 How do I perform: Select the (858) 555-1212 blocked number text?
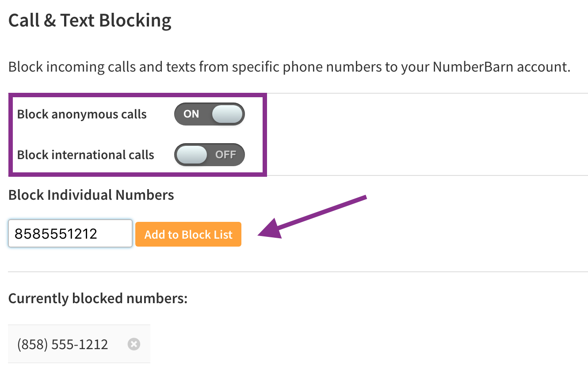[x=62, y=344]
